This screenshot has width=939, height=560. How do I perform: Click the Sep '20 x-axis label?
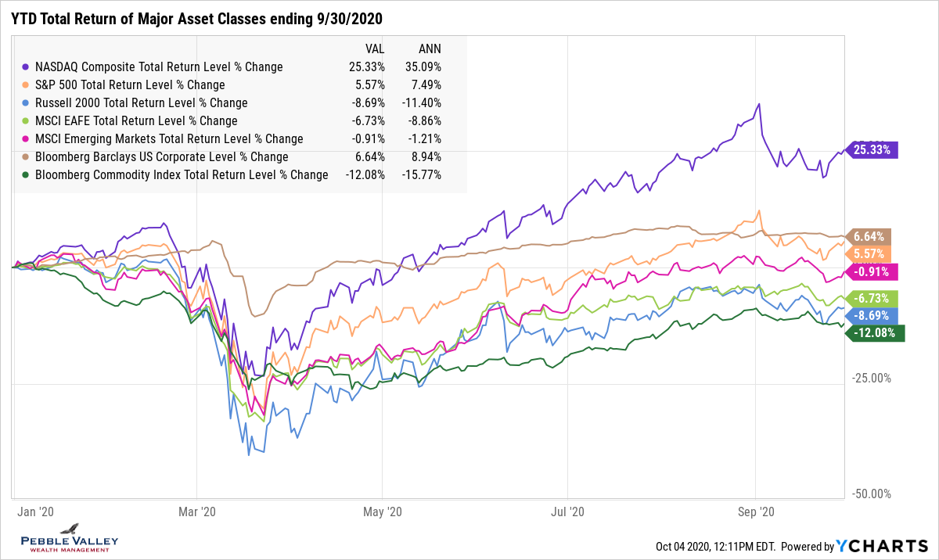[x=756, y=512]
